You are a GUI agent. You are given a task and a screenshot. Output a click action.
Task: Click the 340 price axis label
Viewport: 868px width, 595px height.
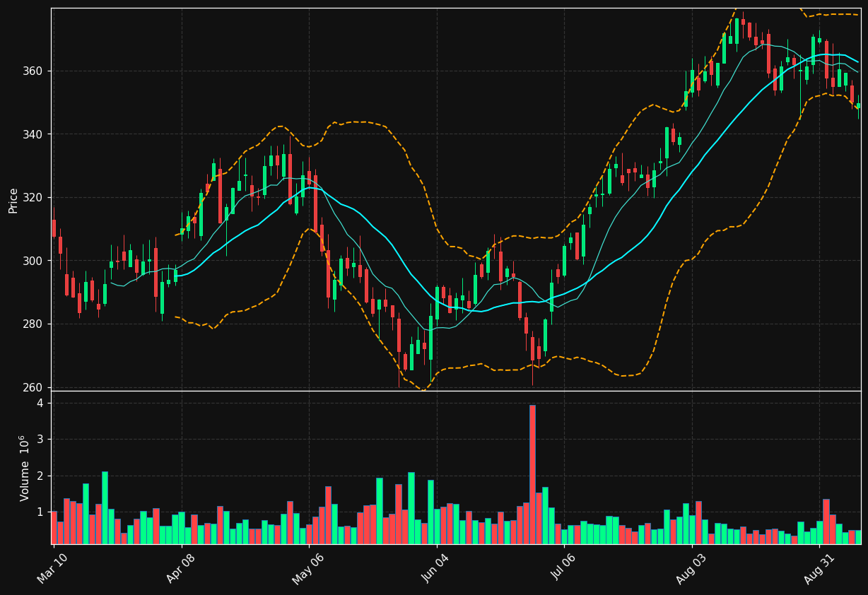click(33, 134)
